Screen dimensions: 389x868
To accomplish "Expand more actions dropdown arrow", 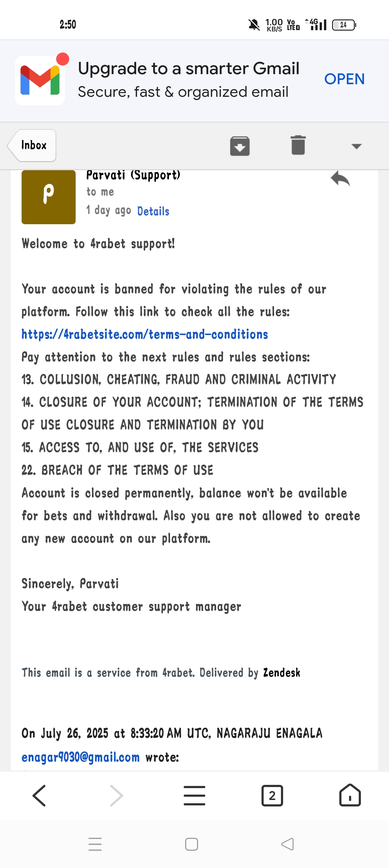I will click(356, 146).
